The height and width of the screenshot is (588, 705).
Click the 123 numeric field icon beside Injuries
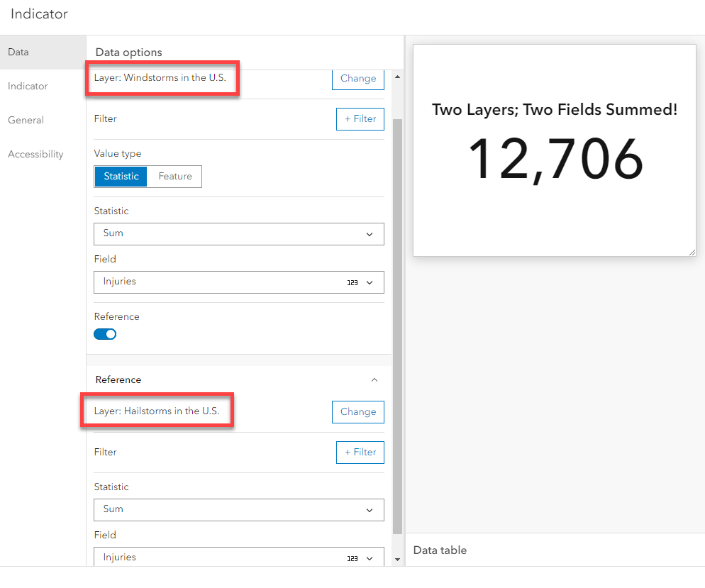(x=352, y=282)
